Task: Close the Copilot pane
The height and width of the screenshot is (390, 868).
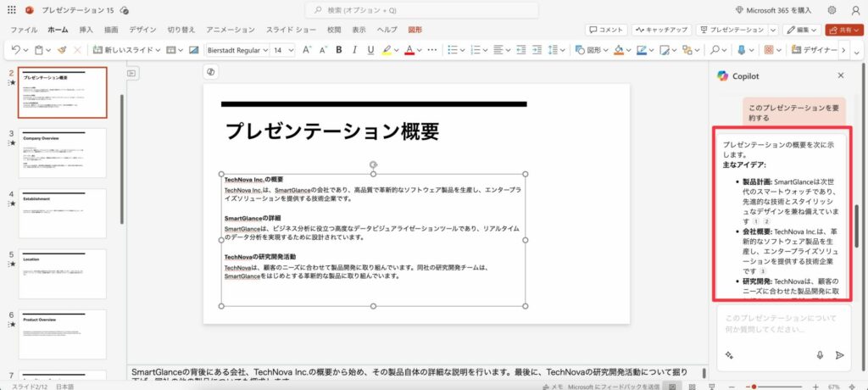Action: 840,75
